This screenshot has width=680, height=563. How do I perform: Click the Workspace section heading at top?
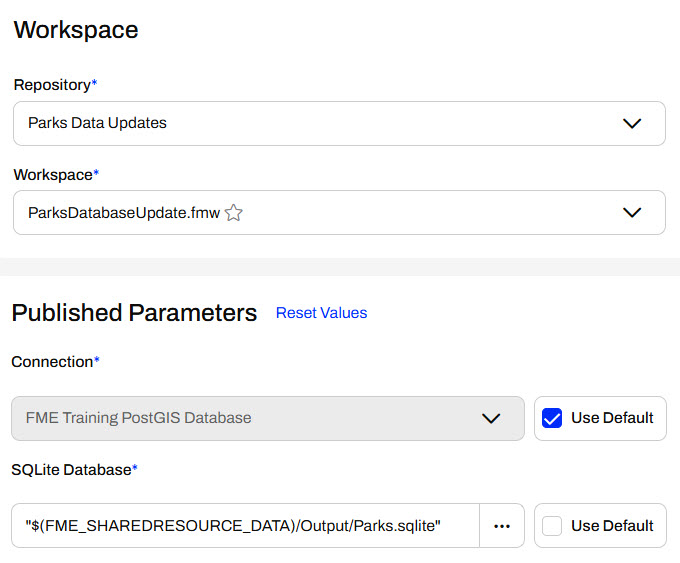coord(76,30)
